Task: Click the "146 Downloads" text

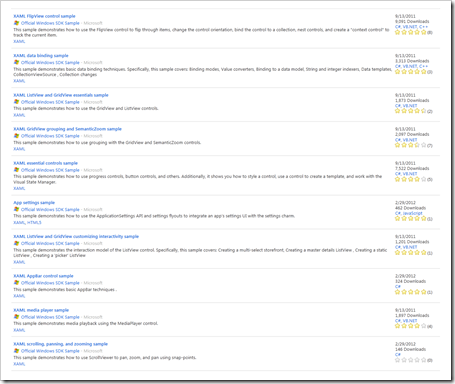Action: pyautogui.click(x=410, y=349)
